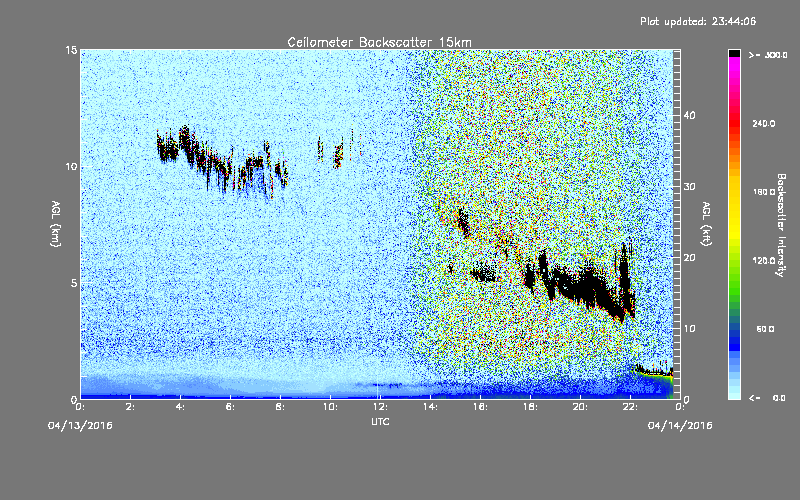Click the UTC x-axis label

380,421
